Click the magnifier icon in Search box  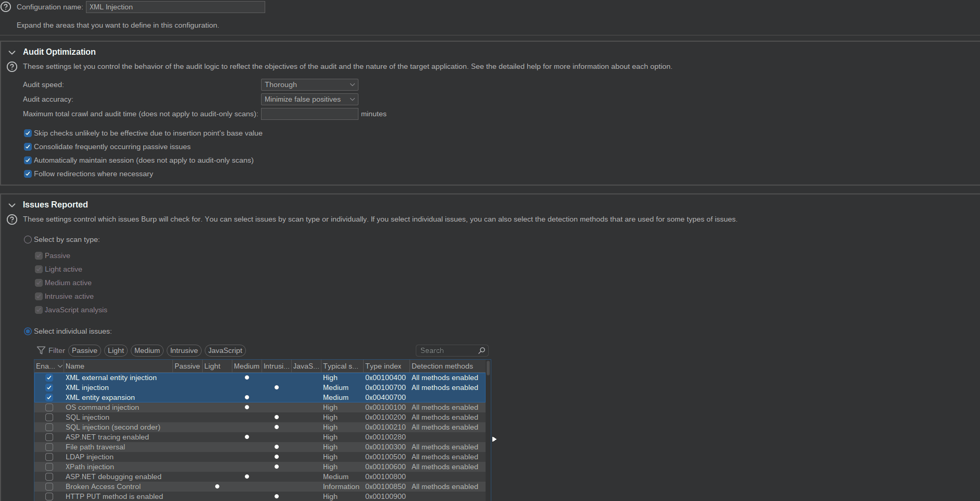(x=481, y=350)
